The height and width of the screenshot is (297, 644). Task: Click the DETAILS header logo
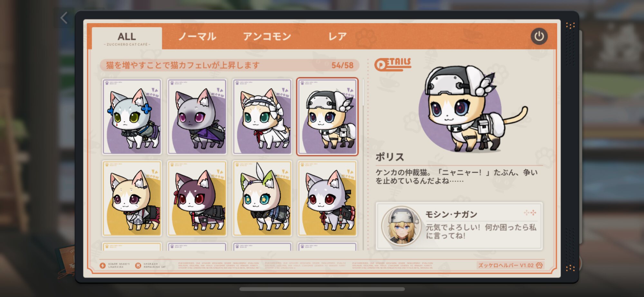393,64
